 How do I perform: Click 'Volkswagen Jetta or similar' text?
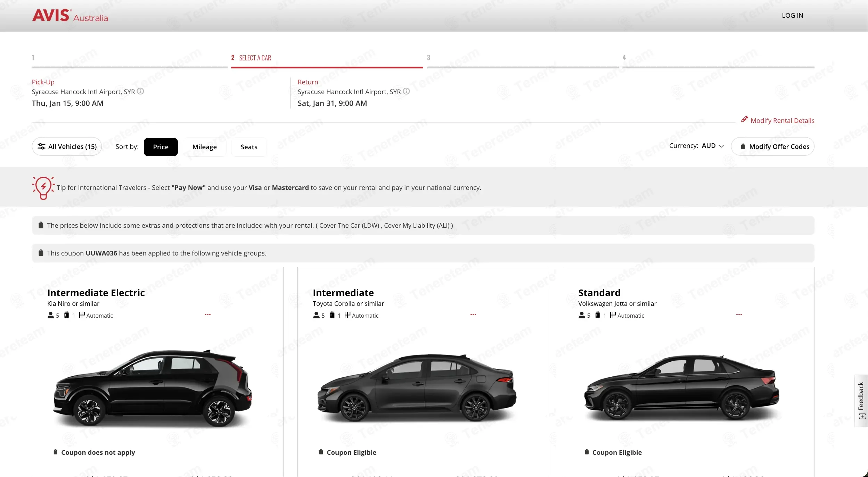(617, 303)
